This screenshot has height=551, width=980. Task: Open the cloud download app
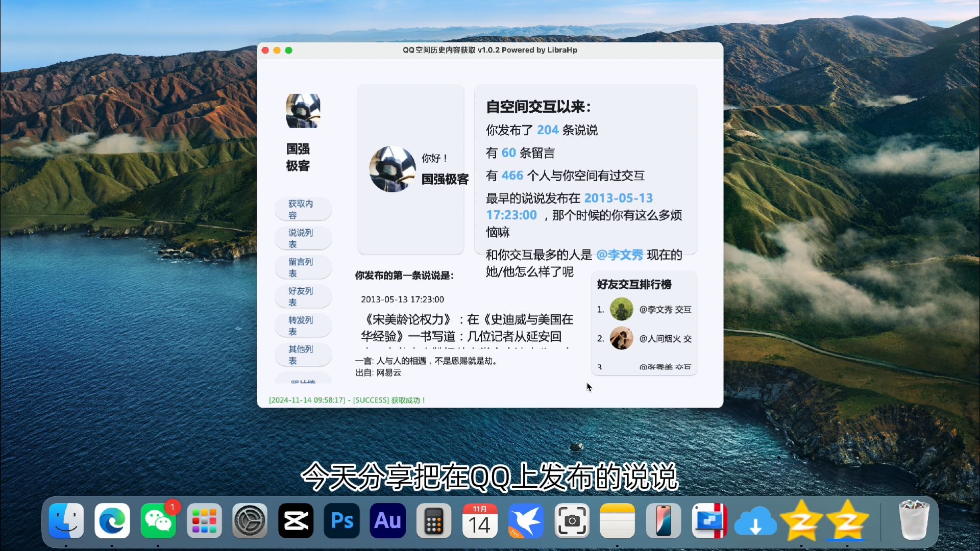click(x=755, y=520)
